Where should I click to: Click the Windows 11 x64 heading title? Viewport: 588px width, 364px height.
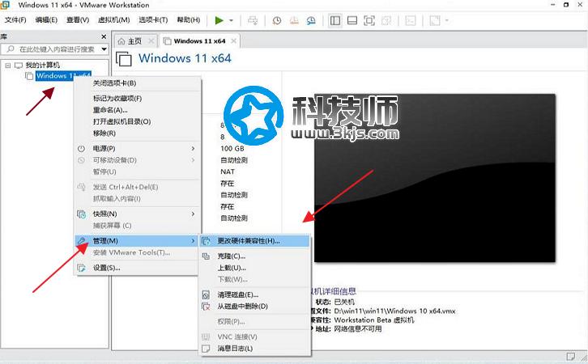pyautogui.click(x=185, y=58)
